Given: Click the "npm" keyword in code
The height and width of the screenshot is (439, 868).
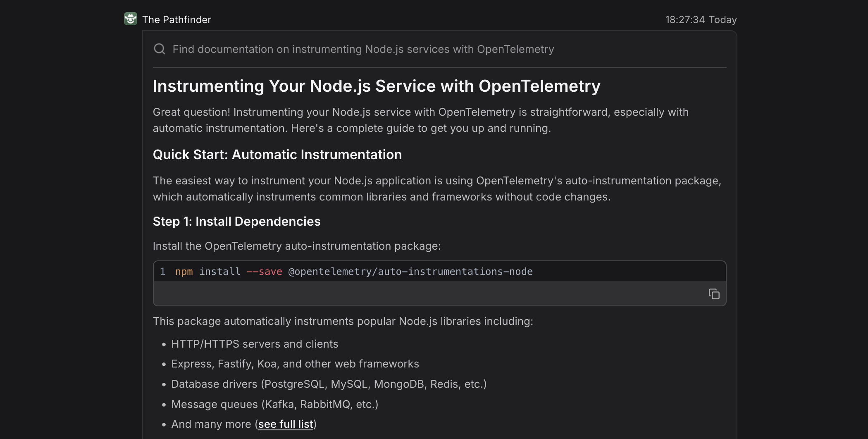Looking at the screenshot, I should pos(184,272).
